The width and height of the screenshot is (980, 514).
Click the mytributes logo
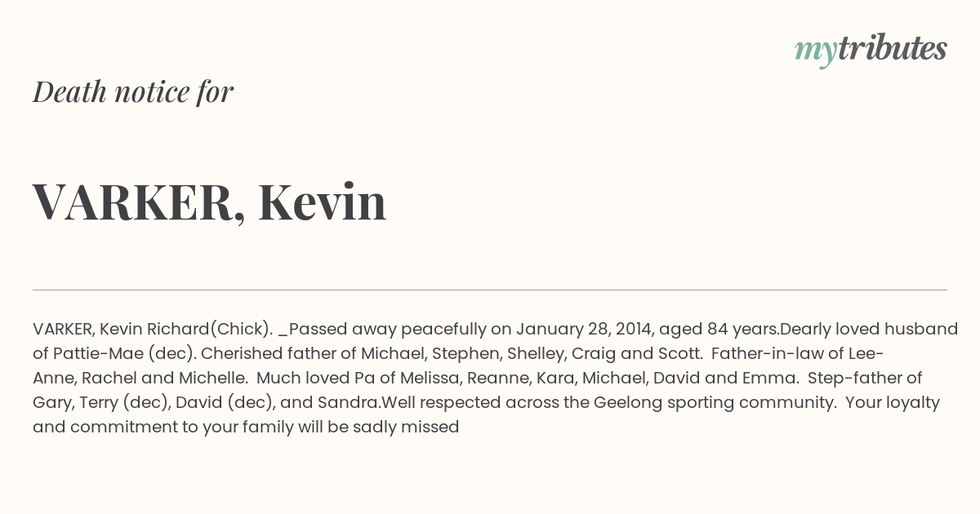pos(871,51)
